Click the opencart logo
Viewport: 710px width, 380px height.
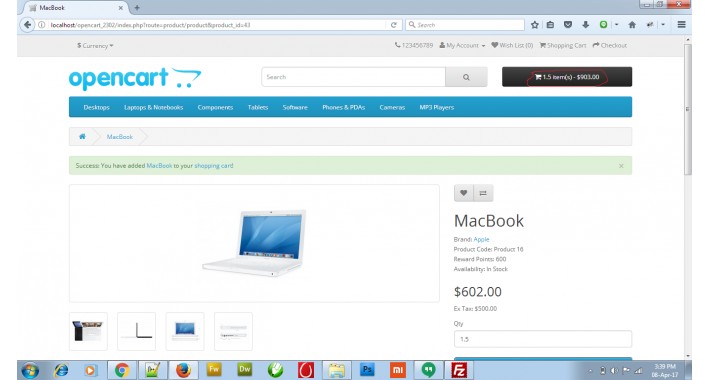pos(135,78)
